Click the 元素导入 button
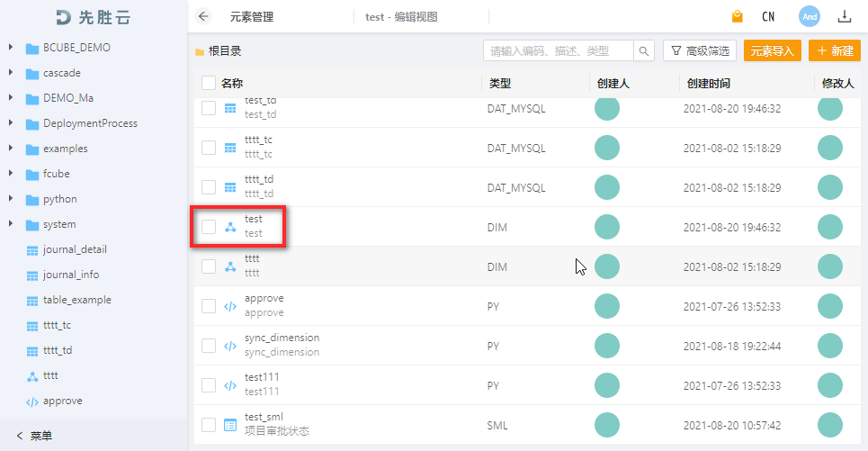 coord(772,51)
